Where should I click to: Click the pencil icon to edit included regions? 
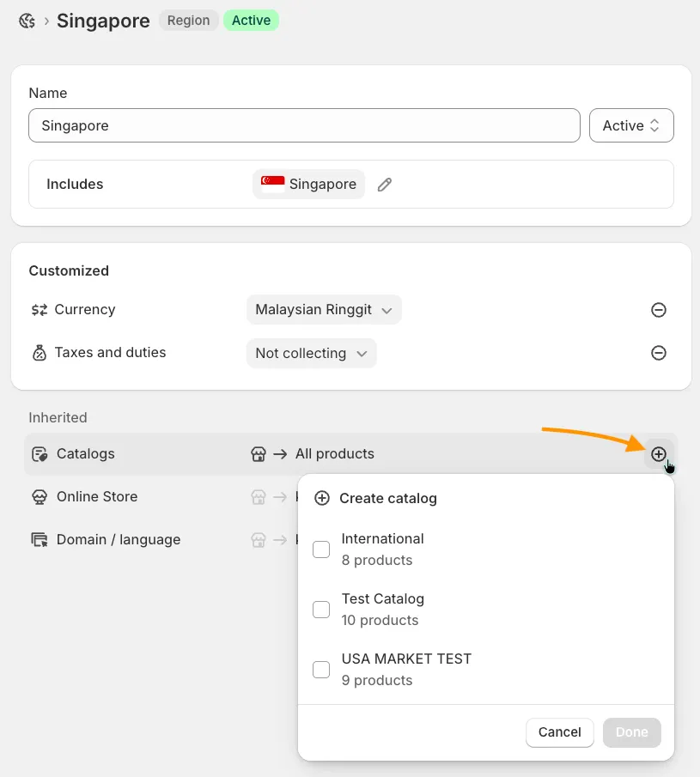[x=385, y=185]
